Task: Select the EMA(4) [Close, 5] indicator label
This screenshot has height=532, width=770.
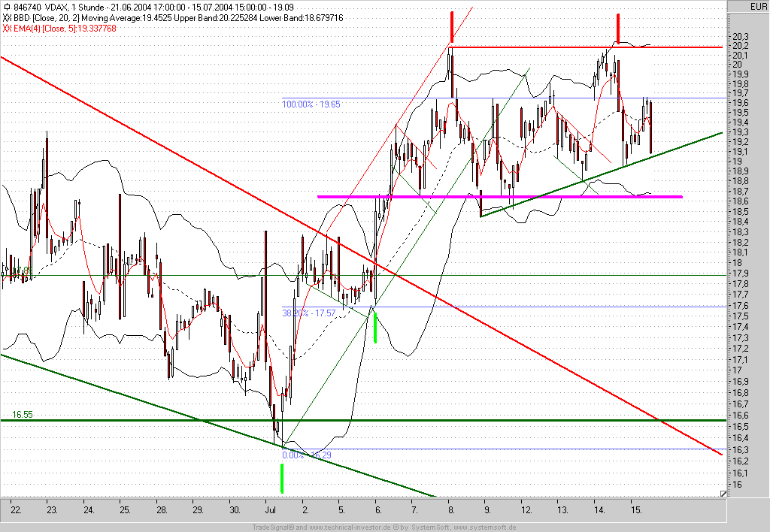Action: tap(46, 28)
